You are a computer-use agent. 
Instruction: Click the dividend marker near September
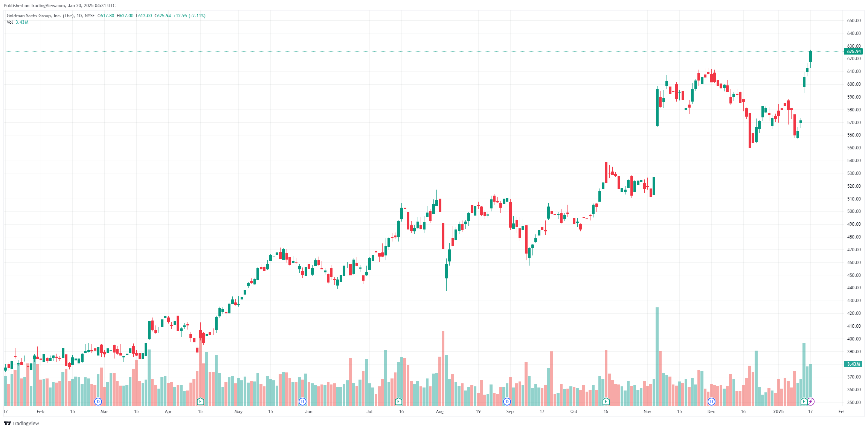pos(507,401)
